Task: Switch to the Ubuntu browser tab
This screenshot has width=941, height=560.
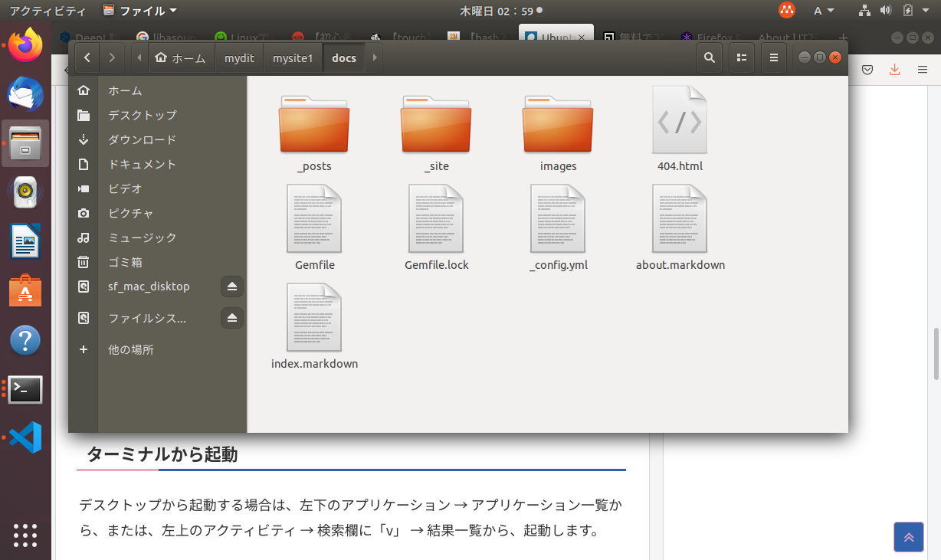Action: pyautogui.click(x=552, y=37)
